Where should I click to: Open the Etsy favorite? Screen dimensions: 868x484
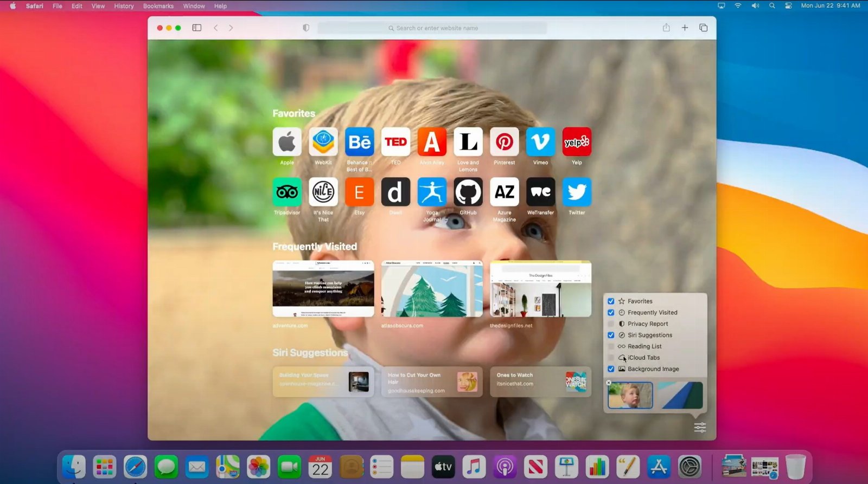[x=360, y=192]
